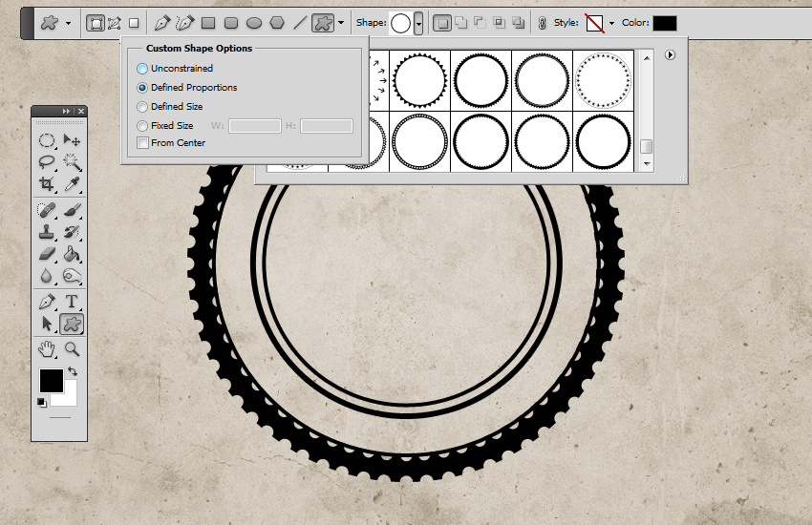Click the foreground color swatch in toolbox

(51, 380)
